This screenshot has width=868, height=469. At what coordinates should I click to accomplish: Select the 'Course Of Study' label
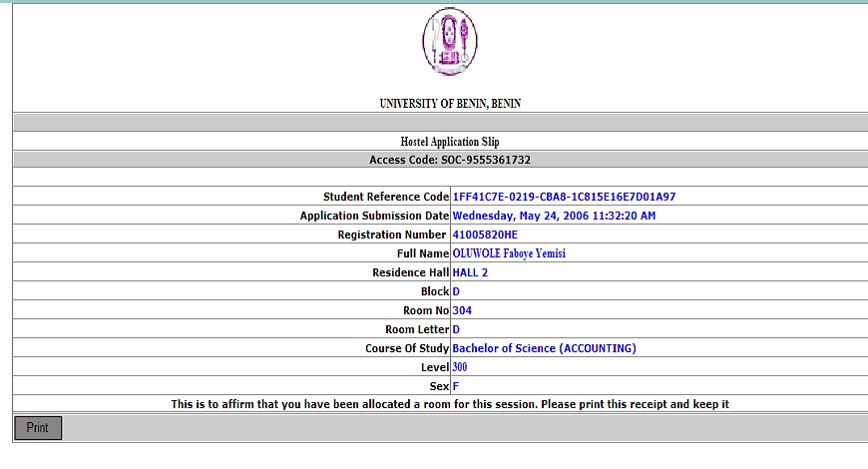[x=407, y=348]
